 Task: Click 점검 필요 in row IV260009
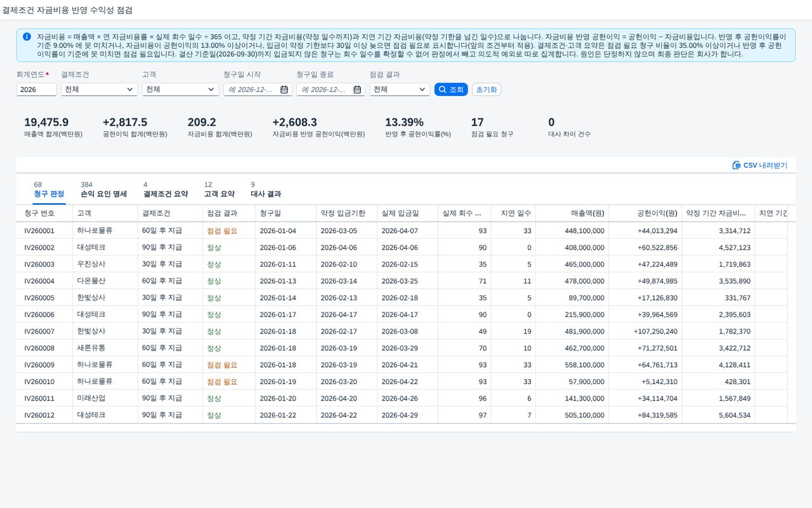pyautogui.click(x=222, y=365)
